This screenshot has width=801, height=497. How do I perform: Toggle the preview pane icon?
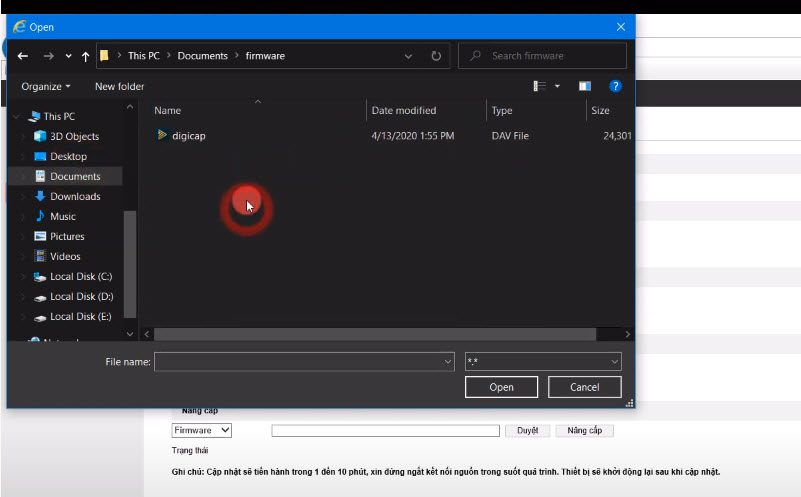pyautogui.click(x=585, y=87)
